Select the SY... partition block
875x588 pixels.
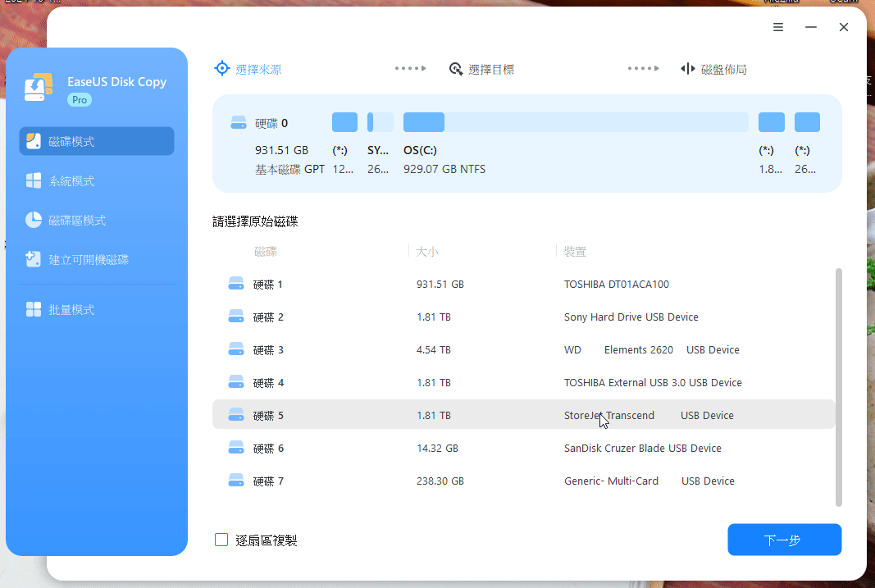pos(380,122)
